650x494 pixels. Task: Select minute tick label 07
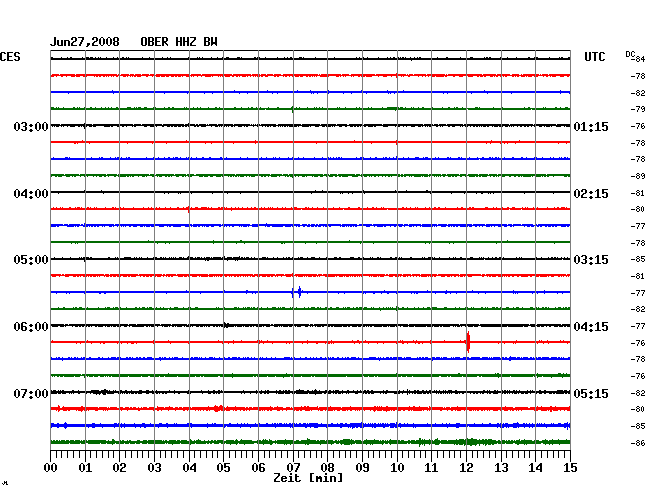(293, 467)
